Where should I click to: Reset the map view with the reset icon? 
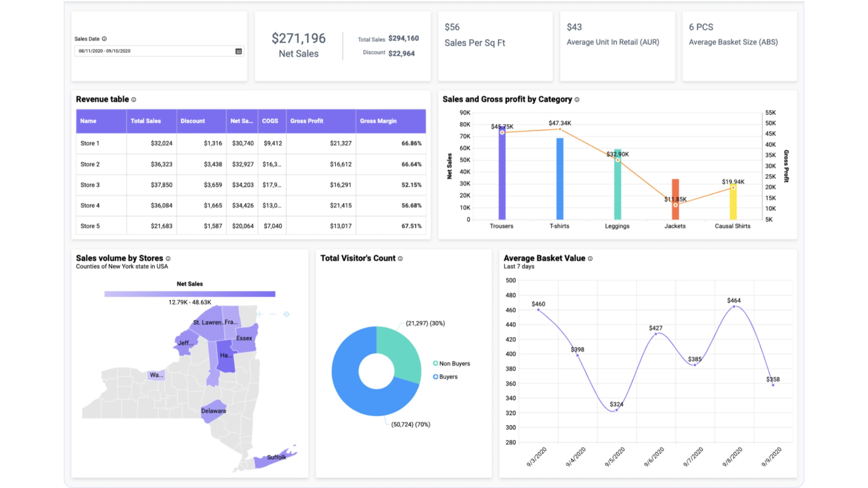tap(286, 314)
